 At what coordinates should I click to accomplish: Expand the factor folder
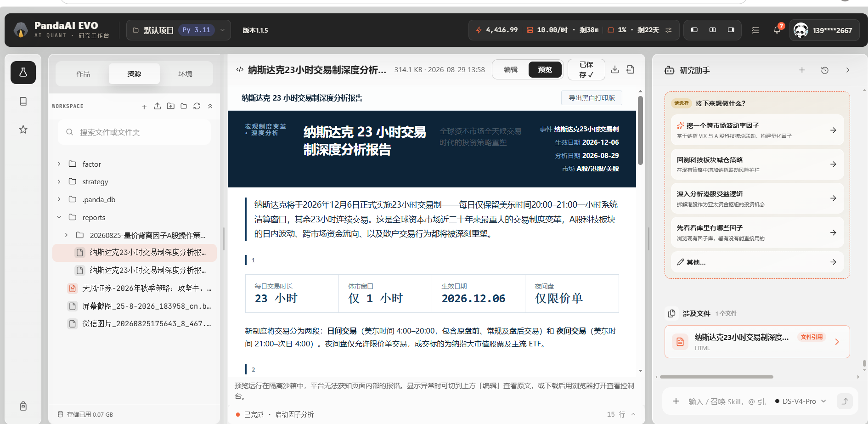click(x=59, y=164)
